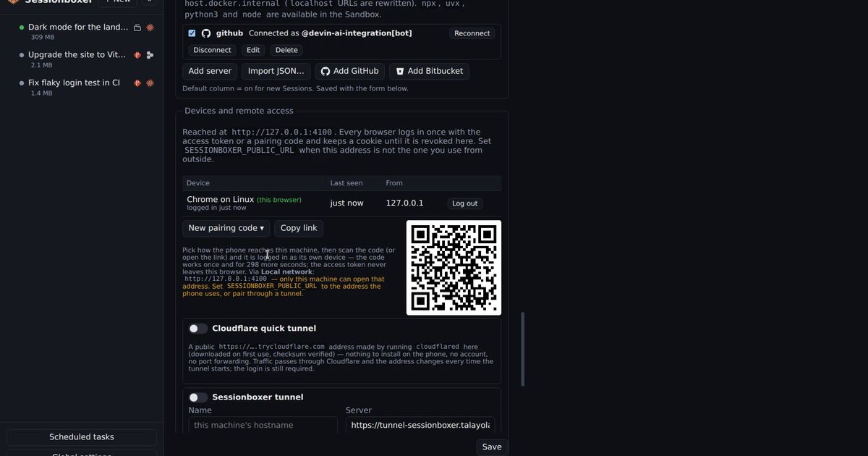
Task: Click the orange SESSIONBOXER_PUBLIC_URL code text
Action: pyautogui.click(x=272, y=287)
